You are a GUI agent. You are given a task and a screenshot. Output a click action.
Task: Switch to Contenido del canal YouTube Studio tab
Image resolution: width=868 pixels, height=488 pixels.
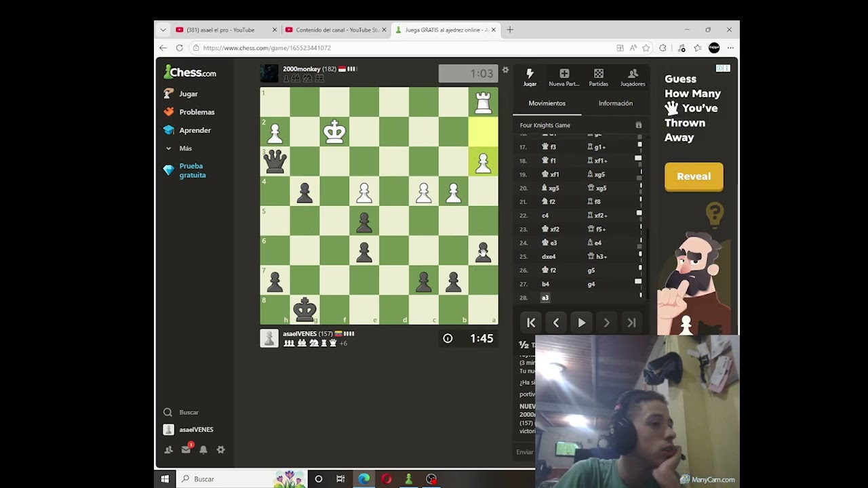pos(336,30)
